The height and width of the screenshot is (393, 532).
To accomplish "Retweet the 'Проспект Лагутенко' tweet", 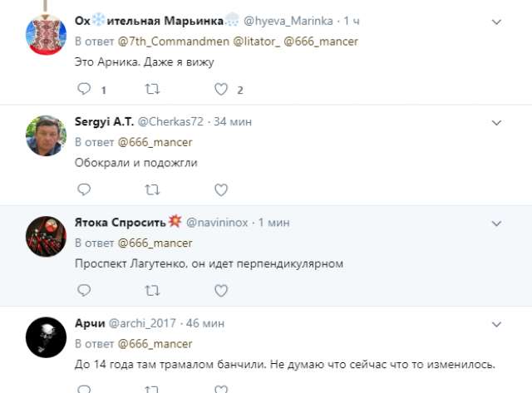I will 152,289.
